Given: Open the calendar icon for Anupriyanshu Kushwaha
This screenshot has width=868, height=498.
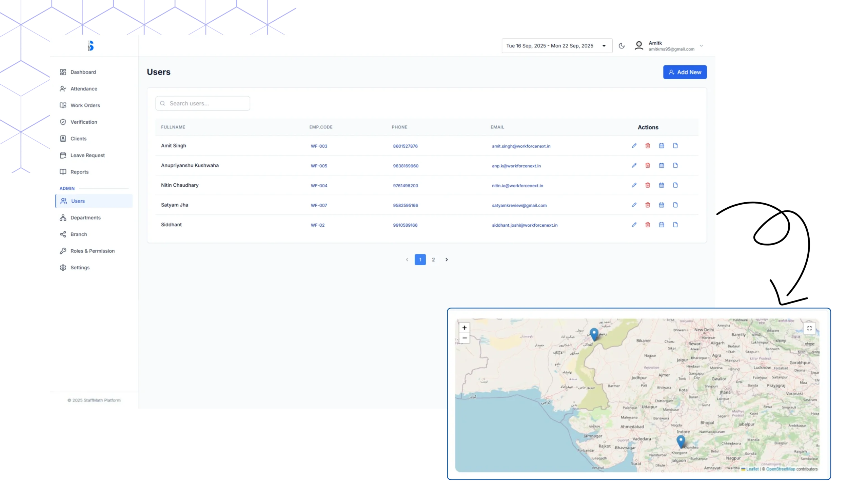Looking at the screenshot, I should [661, 166].
